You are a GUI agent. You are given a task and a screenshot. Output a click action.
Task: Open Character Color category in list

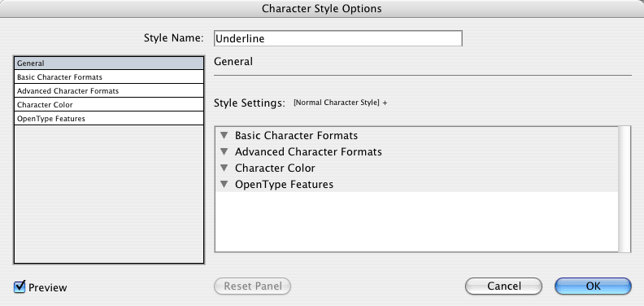[x=109, y=105]
